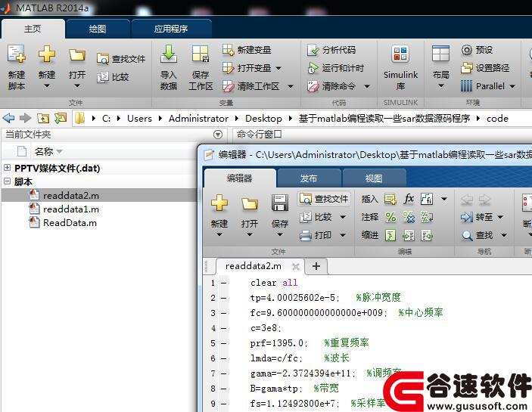Click the green % comment icon
The image size is (532, 412).
(x=390, y=217)
